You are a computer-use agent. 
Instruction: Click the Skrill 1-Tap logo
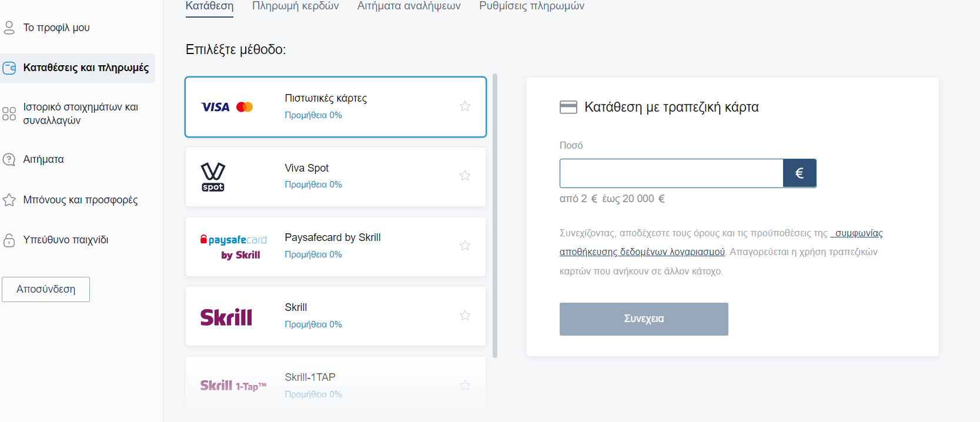pos(233,386)
